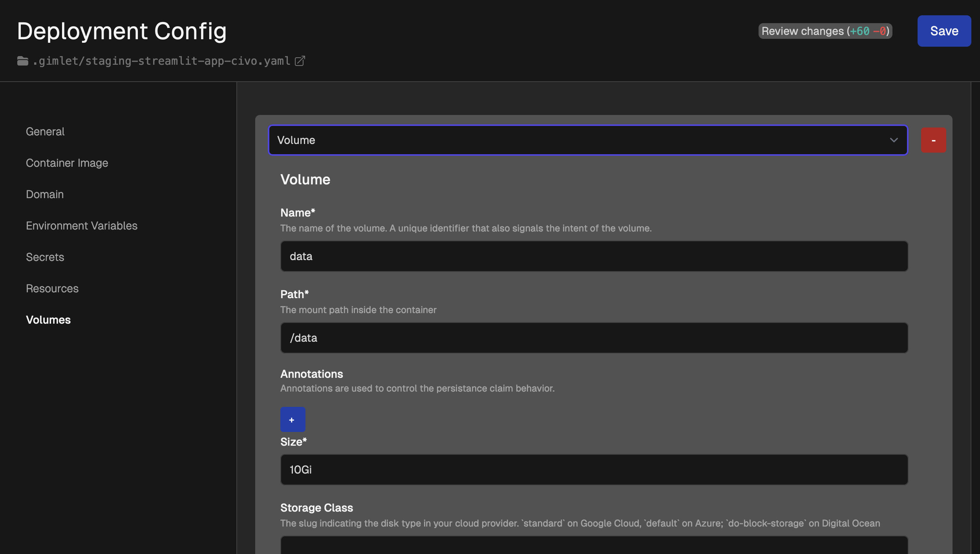Focus the Size field containing 10Gi

pos(594,470)
